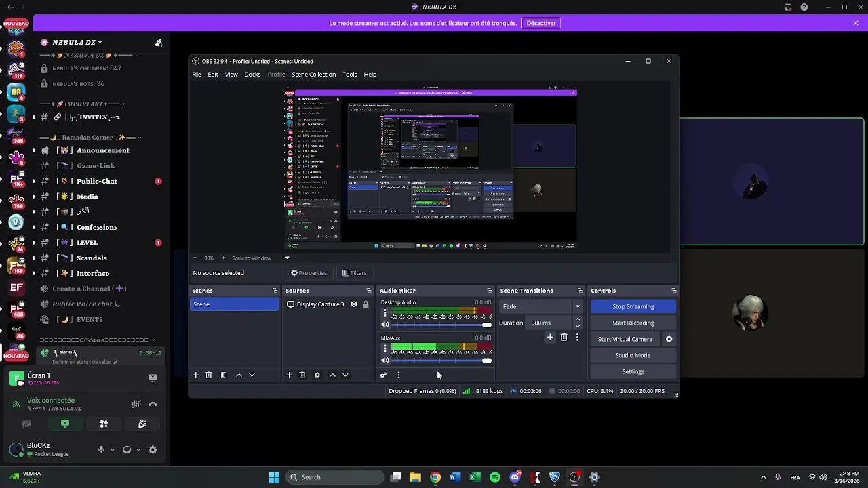Toggle Discord noise suppression icon

(136, 404)
